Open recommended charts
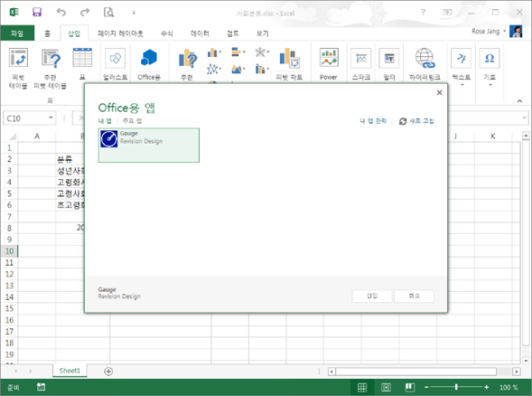Screen dimensions: 532x396 point(187,63)
